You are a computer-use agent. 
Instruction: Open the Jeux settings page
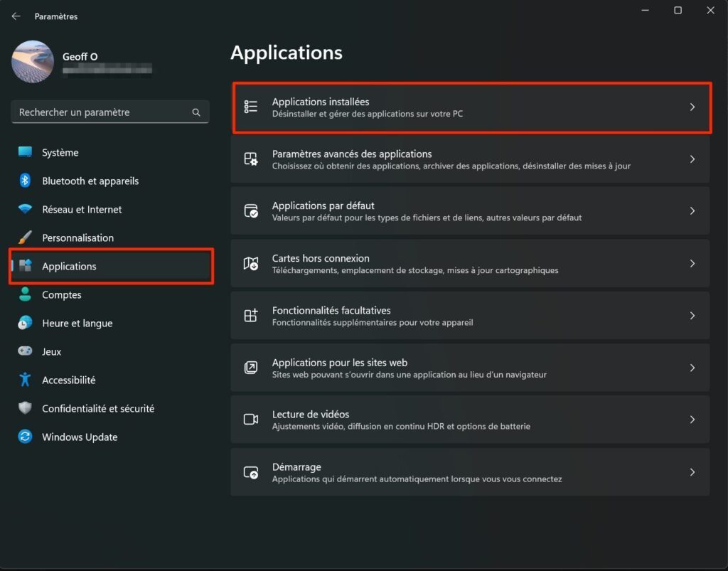click(110, 351)
